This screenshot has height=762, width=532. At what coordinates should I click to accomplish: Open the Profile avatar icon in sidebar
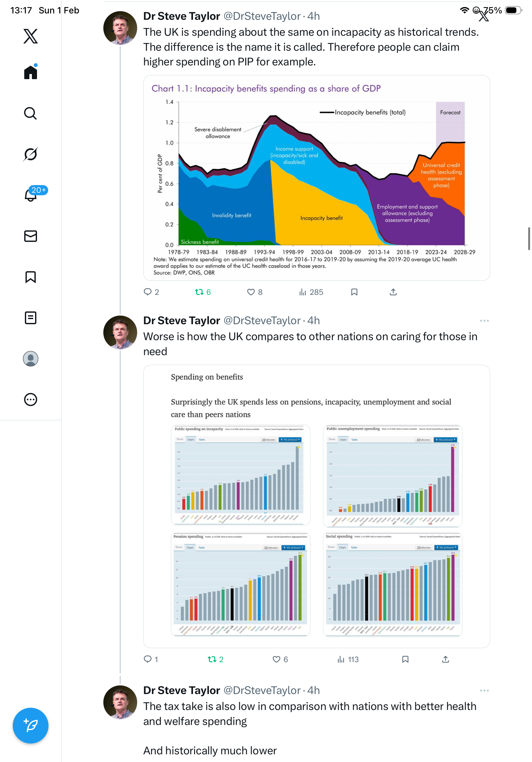pyautogui.click(x=31, y=359)
